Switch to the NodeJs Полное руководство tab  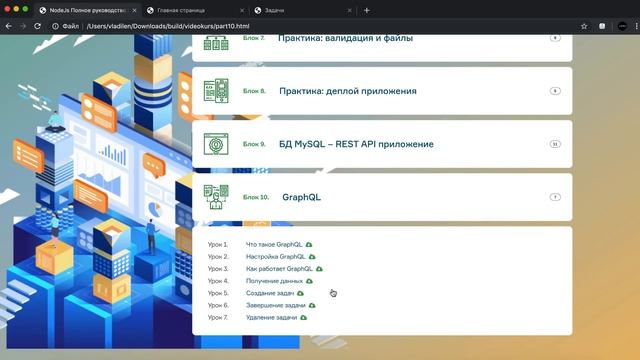[x=87, y=11]
